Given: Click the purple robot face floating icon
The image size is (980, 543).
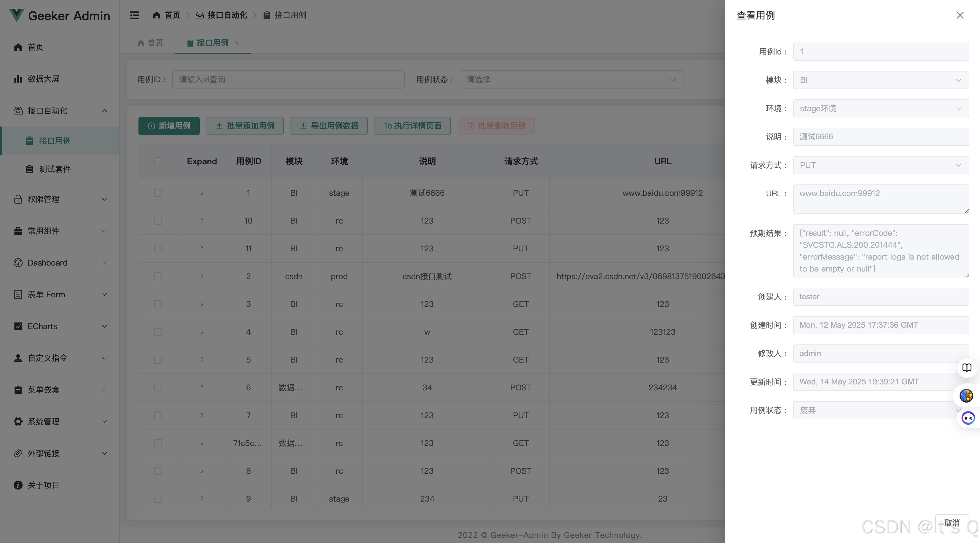Looking at the screenshot, I should point(968,418).
